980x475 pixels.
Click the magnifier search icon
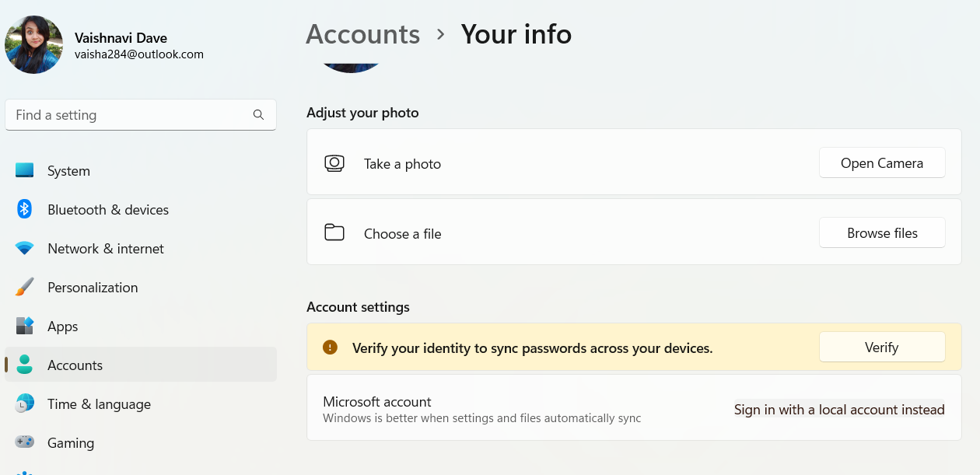pos(258,115)
